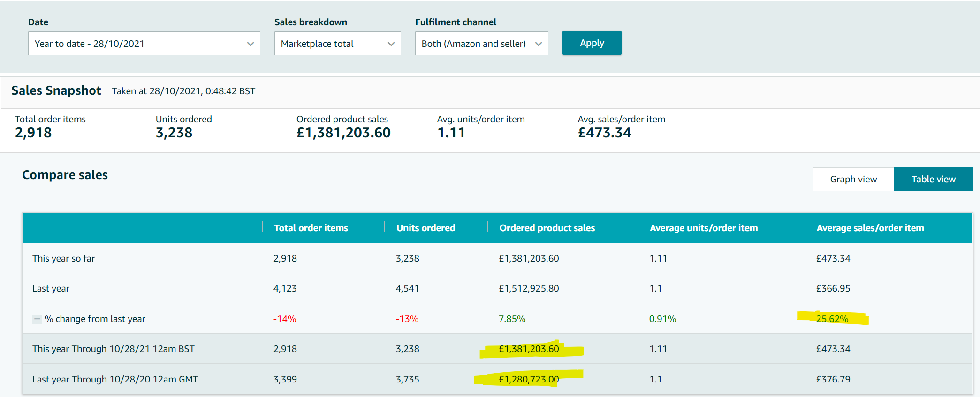Viewport: 980px width, 397px height.
Task: Click the Average units/order item column header
Action: pyautogui.click(x=703, y=228)
